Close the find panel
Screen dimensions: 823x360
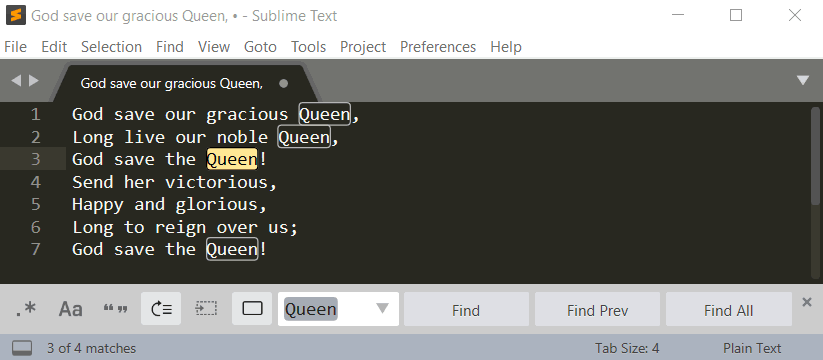(807, 302)
